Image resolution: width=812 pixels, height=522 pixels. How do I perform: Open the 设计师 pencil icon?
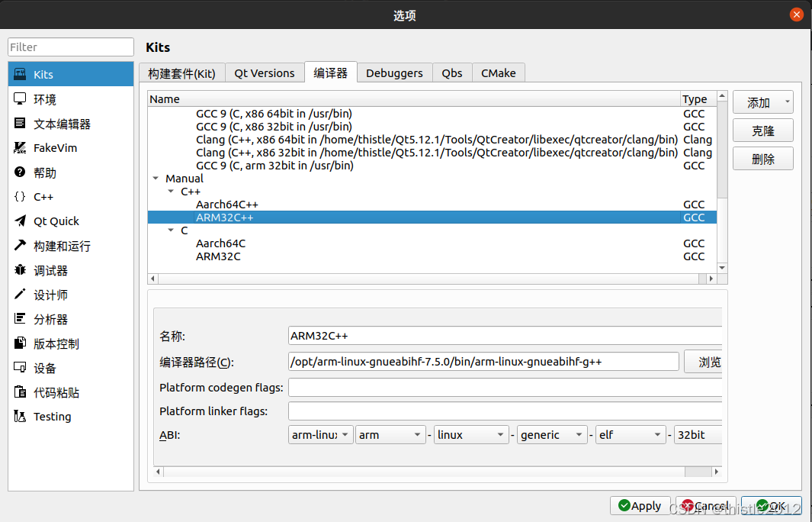[x=20, y=295]
